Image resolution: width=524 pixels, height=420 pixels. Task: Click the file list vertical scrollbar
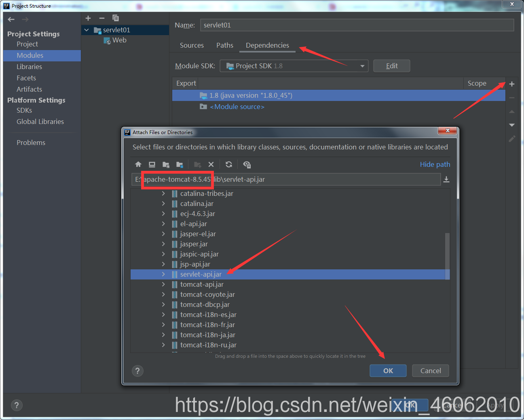(x=447, y=256)
